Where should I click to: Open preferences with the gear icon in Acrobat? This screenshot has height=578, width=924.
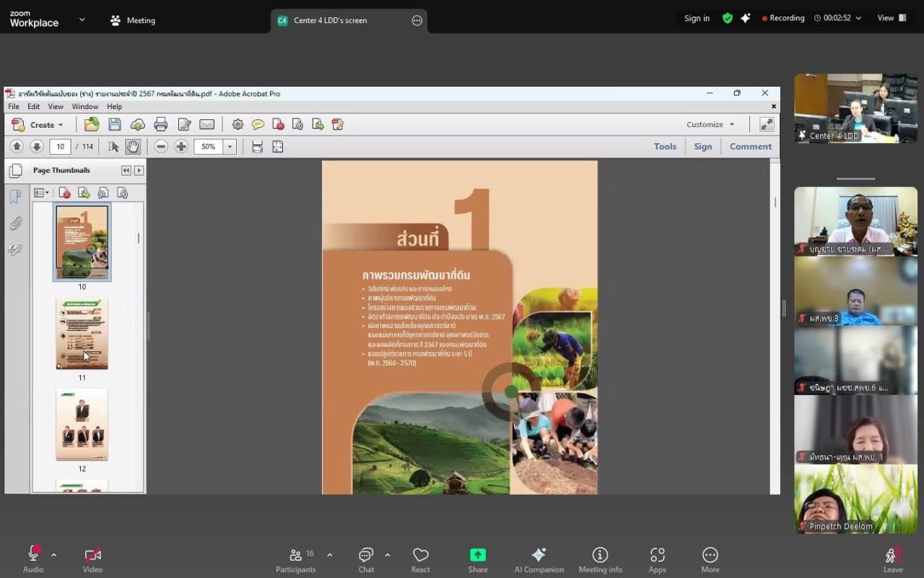click(237, 124)
